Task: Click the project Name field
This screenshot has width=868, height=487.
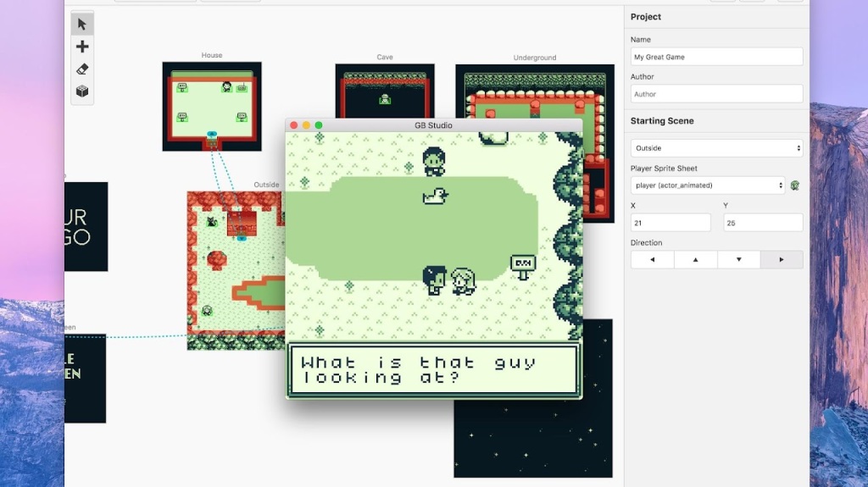Action: coord(716,57)
